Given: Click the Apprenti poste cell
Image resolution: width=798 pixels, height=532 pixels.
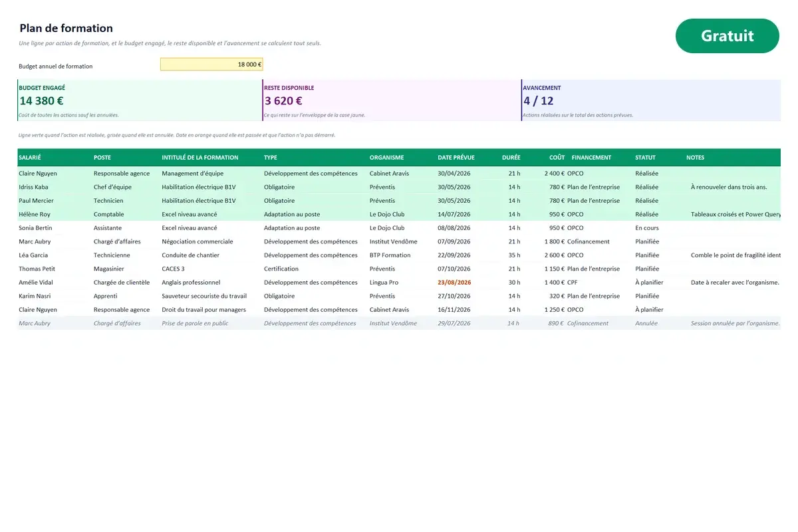Looking at the screenshot, I should [106, 296].
